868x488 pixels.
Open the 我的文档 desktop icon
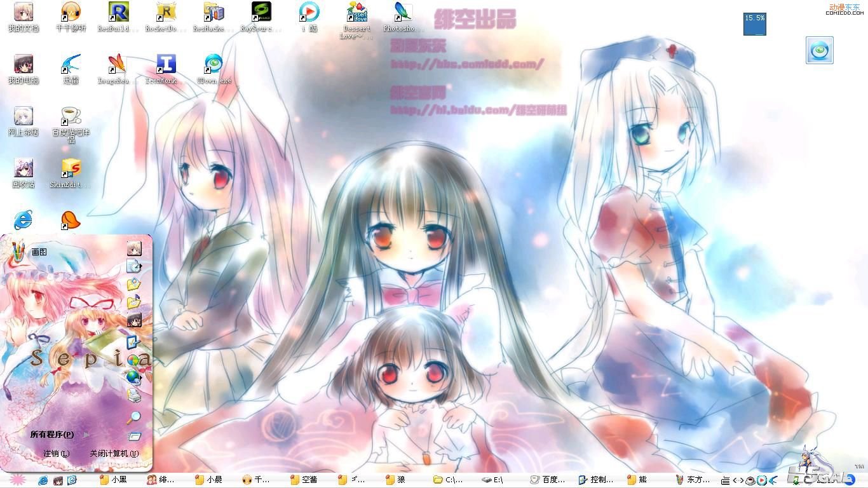click(24, 17)
